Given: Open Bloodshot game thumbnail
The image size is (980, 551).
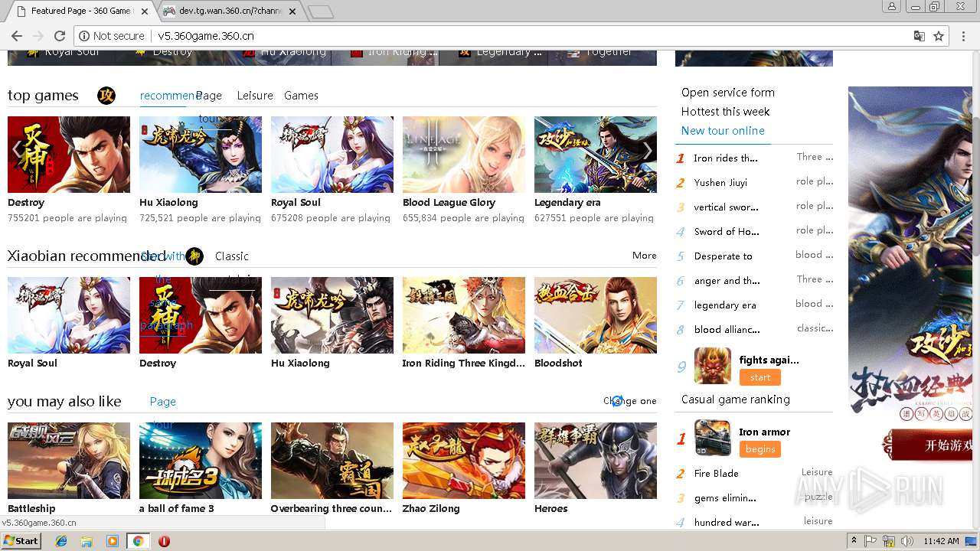Looking at the screenshot, I should [596, 315].
